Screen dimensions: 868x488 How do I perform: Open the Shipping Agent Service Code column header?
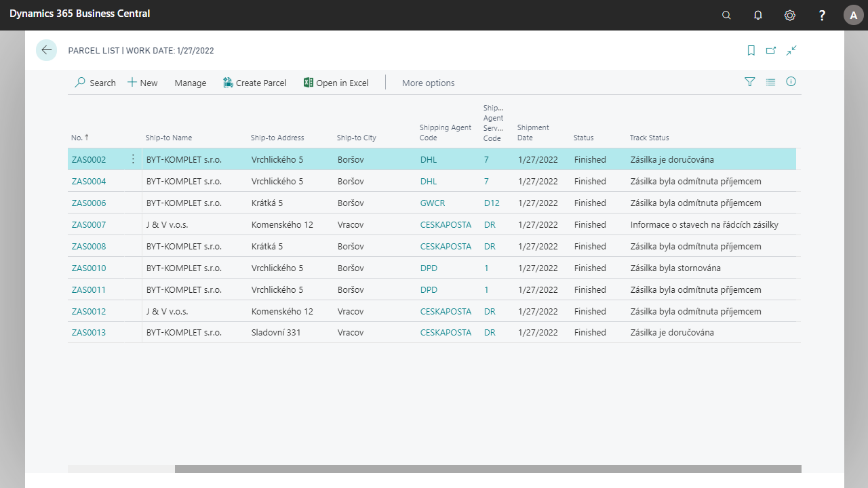(x=494, y=123)
